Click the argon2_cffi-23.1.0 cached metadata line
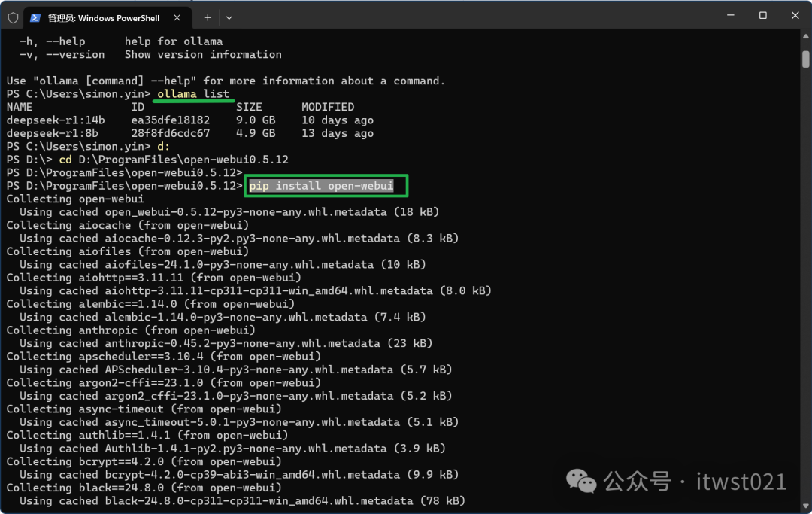 click(235, 396)
